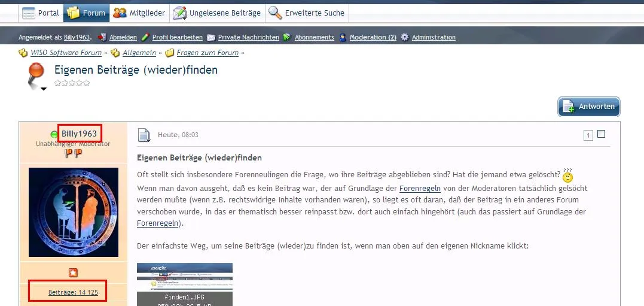Open the Abonnements link
This screenshot has height=306, width=644.
tap(314, 37)
